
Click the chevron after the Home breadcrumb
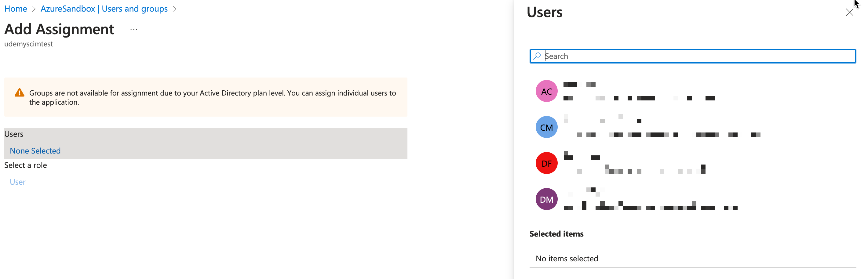(x=34, y=9)
